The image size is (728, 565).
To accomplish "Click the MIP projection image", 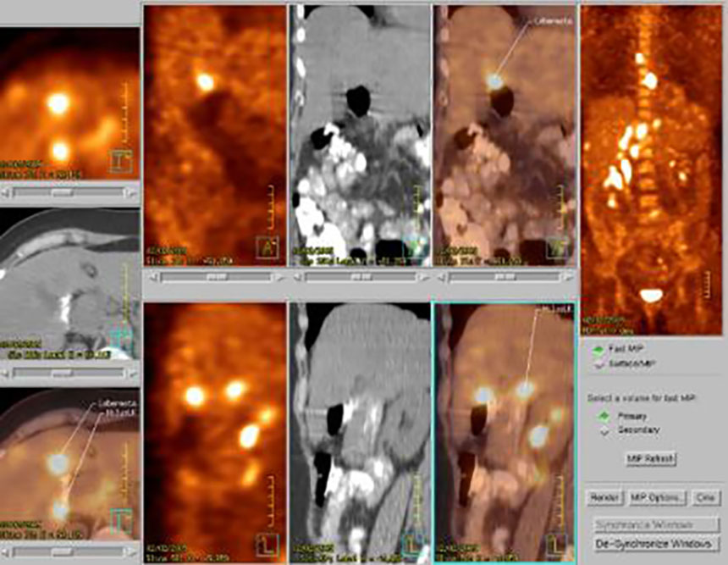I will click(x=652, y=170).
